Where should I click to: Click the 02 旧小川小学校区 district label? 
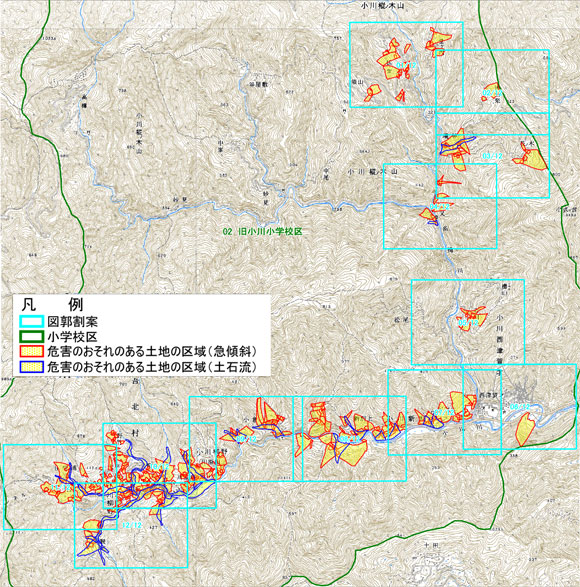(x=262, y=232)
